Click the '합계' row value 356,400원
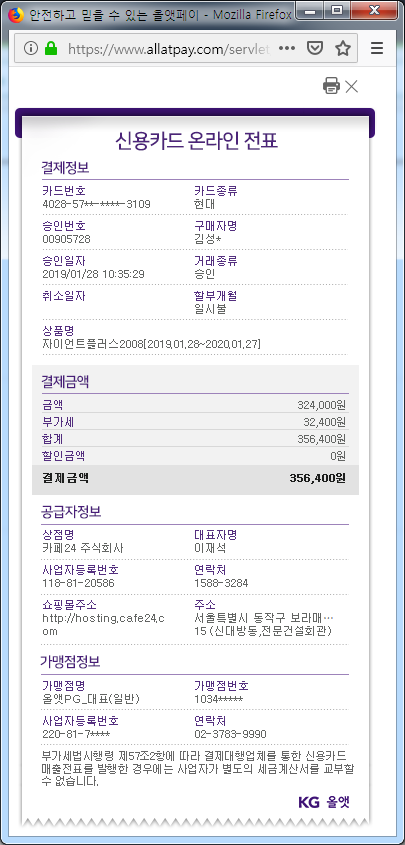 [x=322, y=439]
